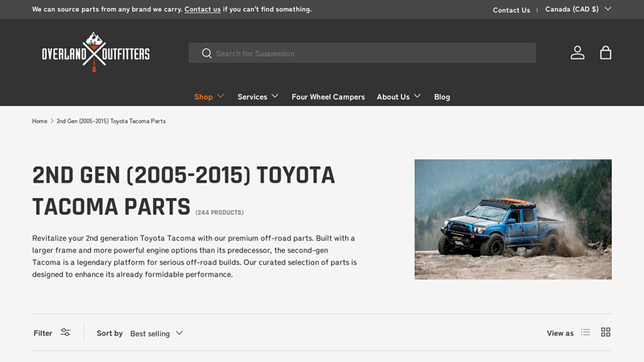Expand the Shop menu
Image resolution: width=644 pixels, height=362 pixels.
click(209, 97)
